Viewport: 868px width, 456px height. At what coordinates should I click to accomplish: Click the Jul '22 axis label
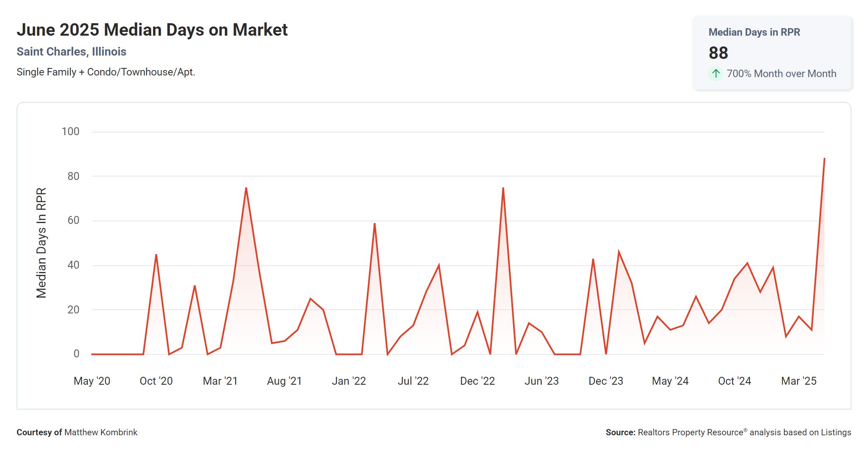pyautogui.click(x=413, y=381)
